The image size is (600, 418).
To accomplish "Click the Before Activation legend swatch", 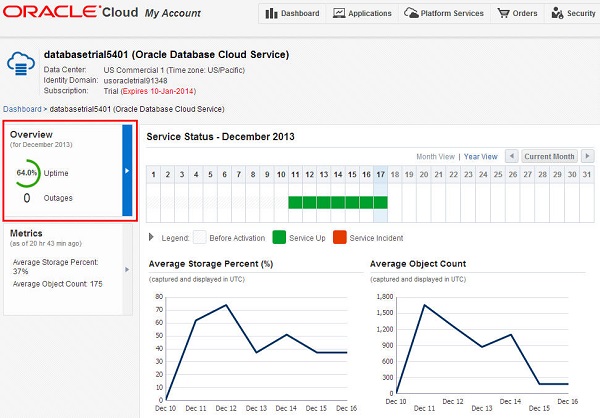I will tap(200, 237).
